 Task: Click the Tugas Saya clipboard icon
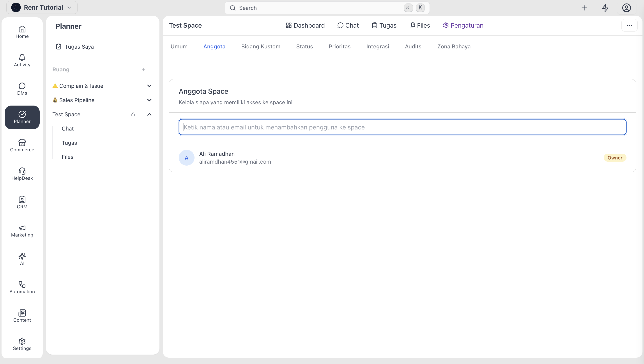[x=58, y=47]
